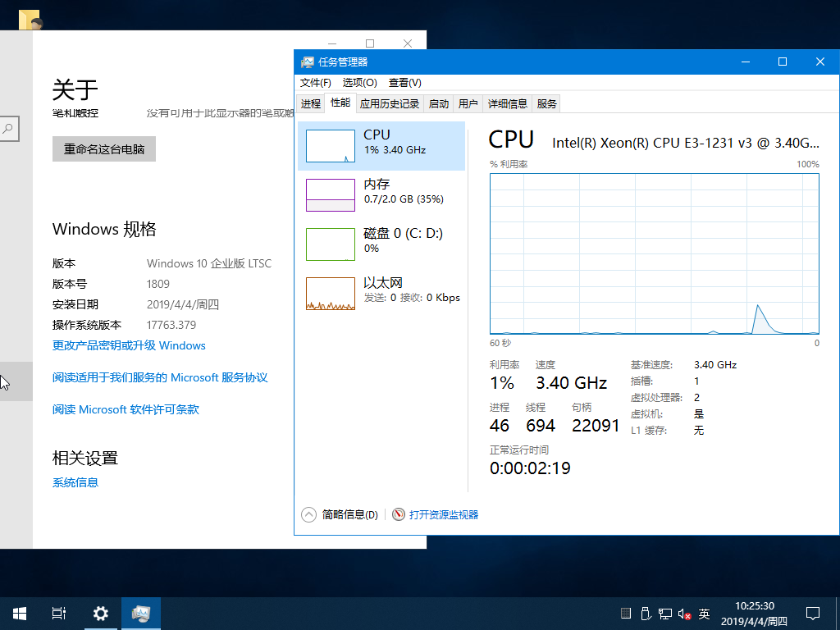840x630 pixels.
Task: Click Show Desktop sliver at taskbar end
Action: pos(838,614)
